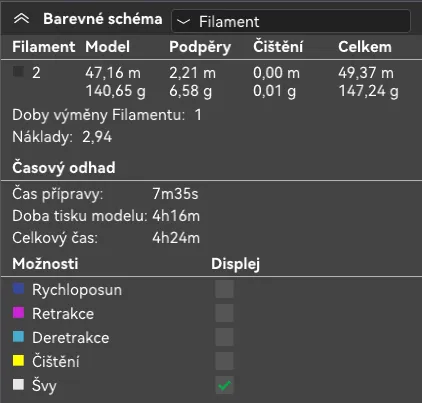Enable the Rychloposun display checkbox

(224, 289)
